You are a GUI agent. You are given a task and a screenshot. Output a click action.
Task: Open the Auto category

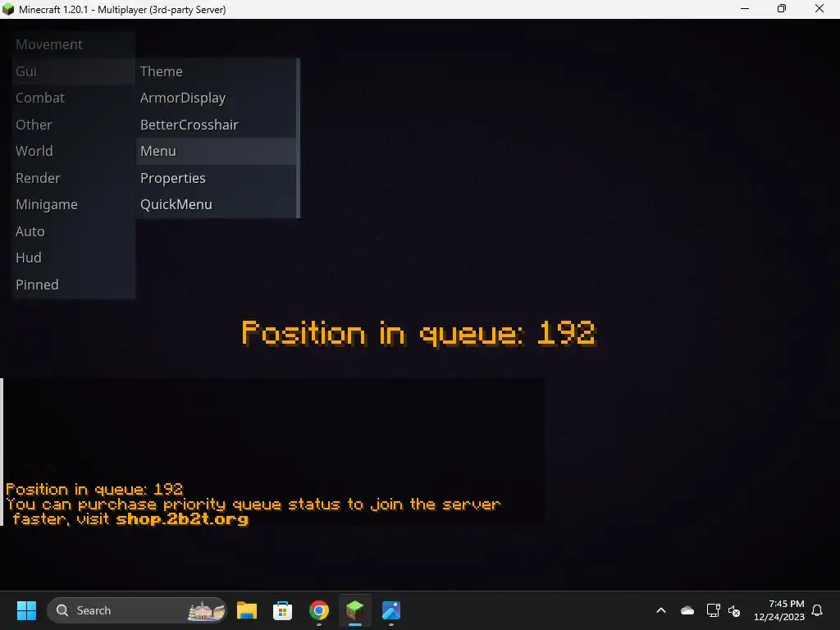(x=73, y=231)
